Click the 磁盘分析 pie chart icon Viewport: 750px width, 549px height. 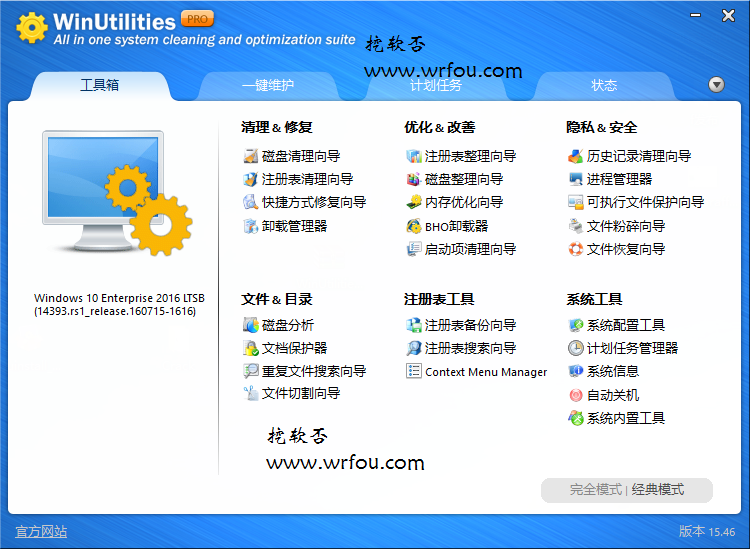[x=251, y=325]
